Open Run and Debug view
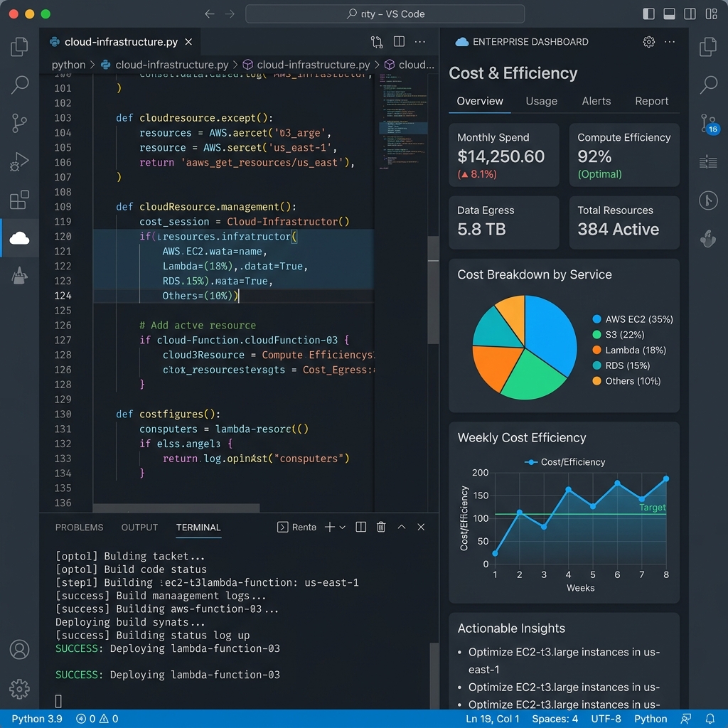This screenshot has width=728, height=728. click(x=19, y=161)
